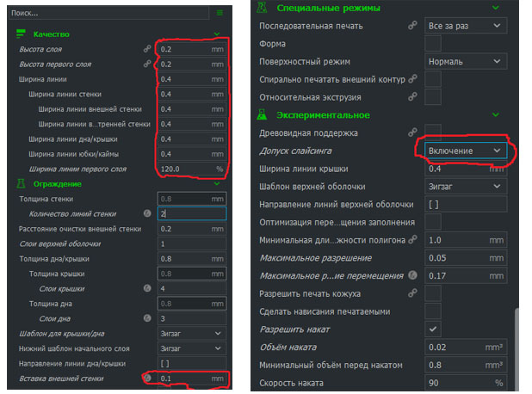This screenshot has height=394, width=532.
Task: Enable Древовидная поддержка checkbox
Action: tap(433, 131)
